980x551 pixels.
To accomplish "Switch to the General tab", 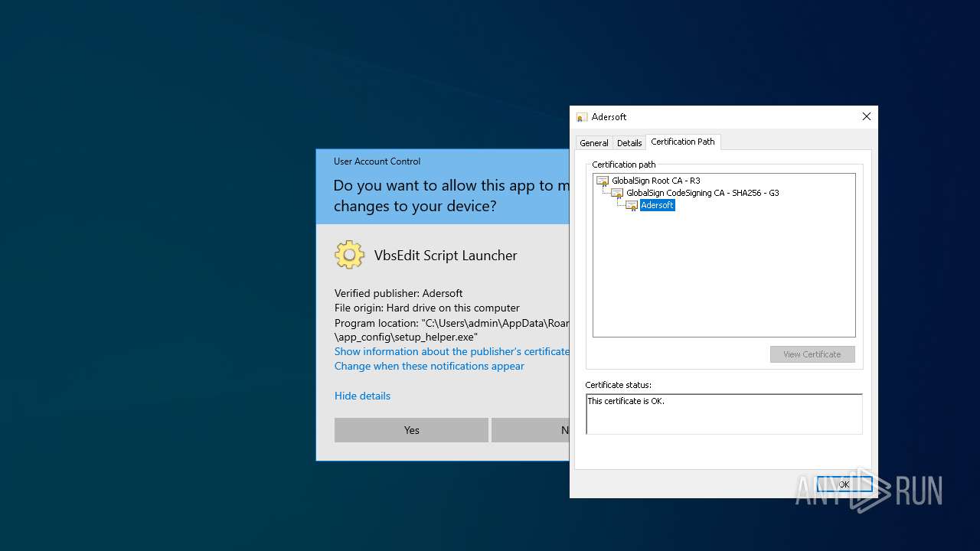I will (594, 143).
